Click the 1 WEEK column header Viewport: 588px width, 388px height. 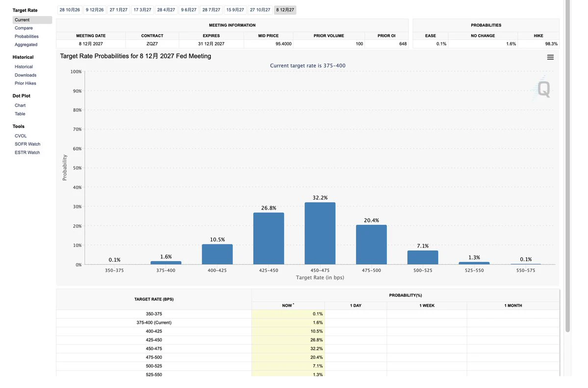pyautogui.click(x=427, y=306)
